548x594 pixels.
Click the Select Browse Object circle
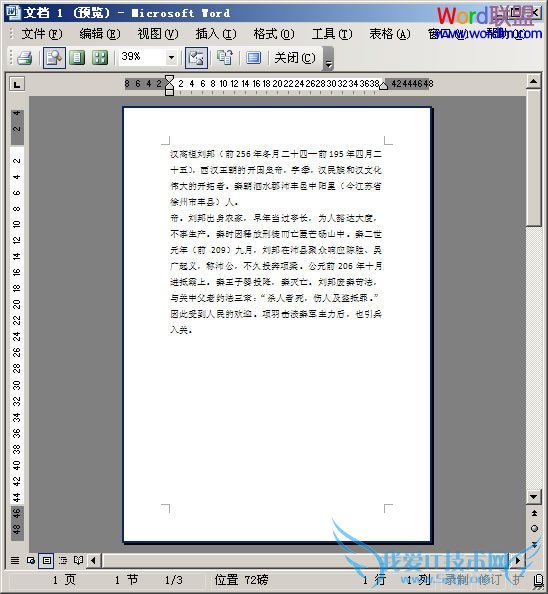pos(534,528)
